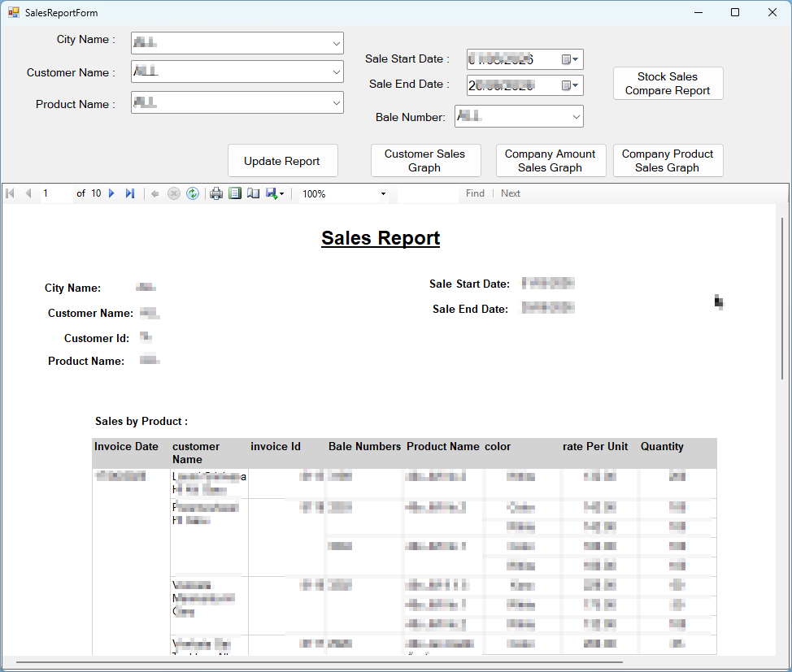Viewport: 792px width, 672px height.
Task: Expand Bale Number dropdown
Action: 576,117
